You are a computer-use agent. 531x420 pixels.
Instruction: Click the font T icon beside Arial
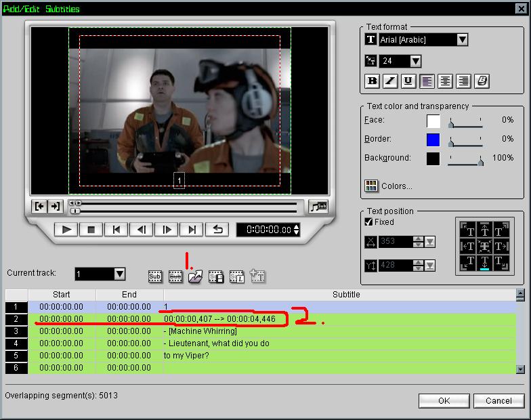coord(371,39)
